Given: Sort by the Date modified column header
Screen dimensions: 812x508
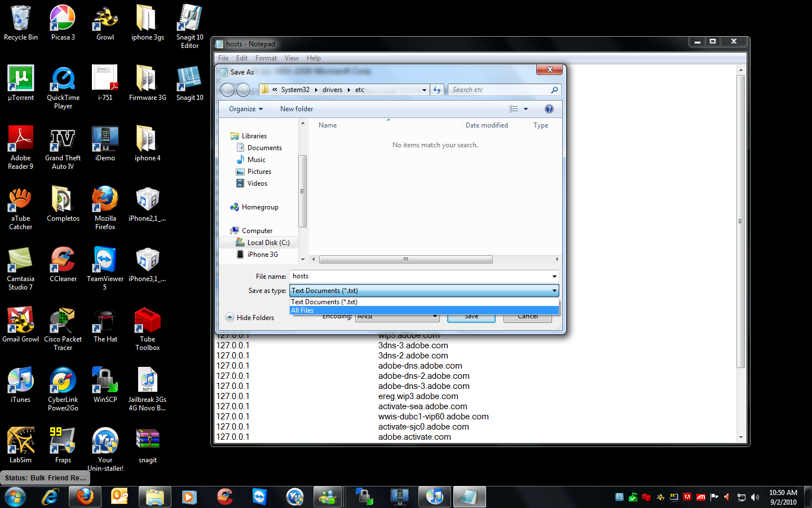Looking at the screenshot, I should [x=487, y=125].
